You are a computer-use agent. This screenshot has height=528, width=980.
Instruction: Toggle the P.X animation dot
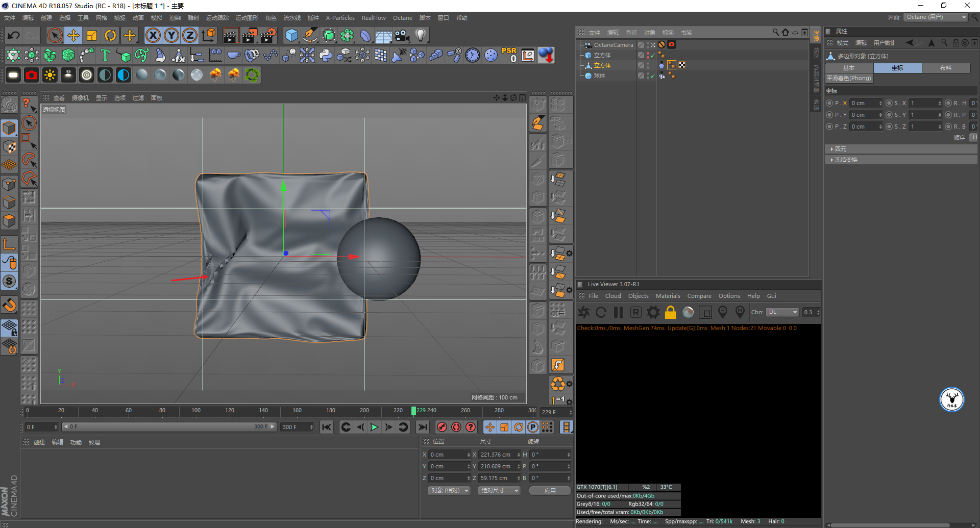(x=829, y=103)
